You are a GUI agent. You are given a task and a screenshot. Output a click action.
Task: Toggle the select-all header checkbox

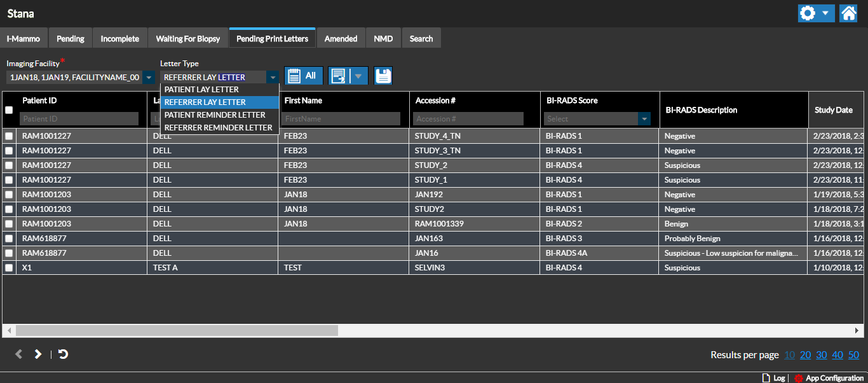click(9, 110)
